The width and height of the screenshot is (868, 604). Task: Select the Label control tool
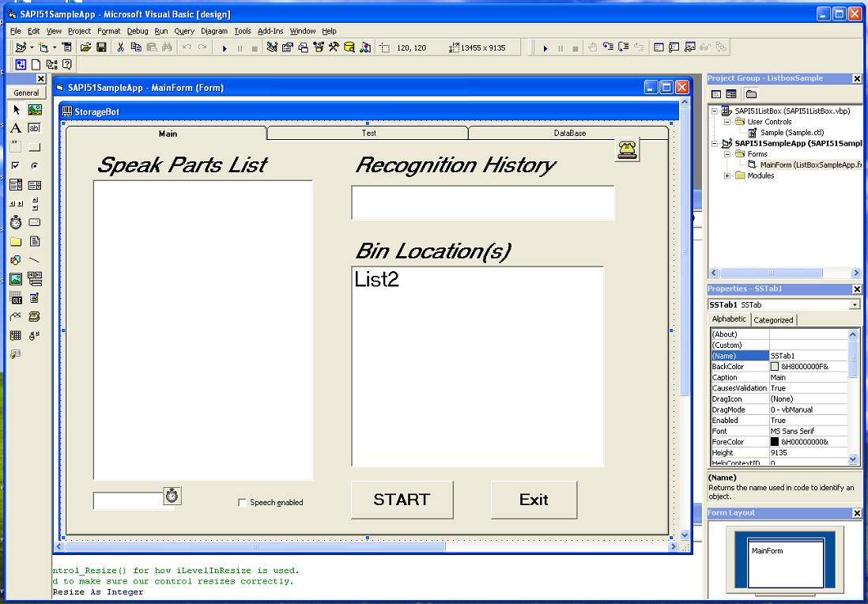tap(16, 128)
